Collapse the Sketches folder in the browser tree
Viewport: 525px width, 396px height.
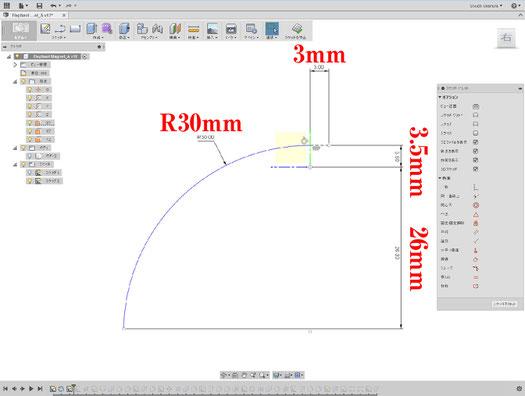(x=15, y=164)
